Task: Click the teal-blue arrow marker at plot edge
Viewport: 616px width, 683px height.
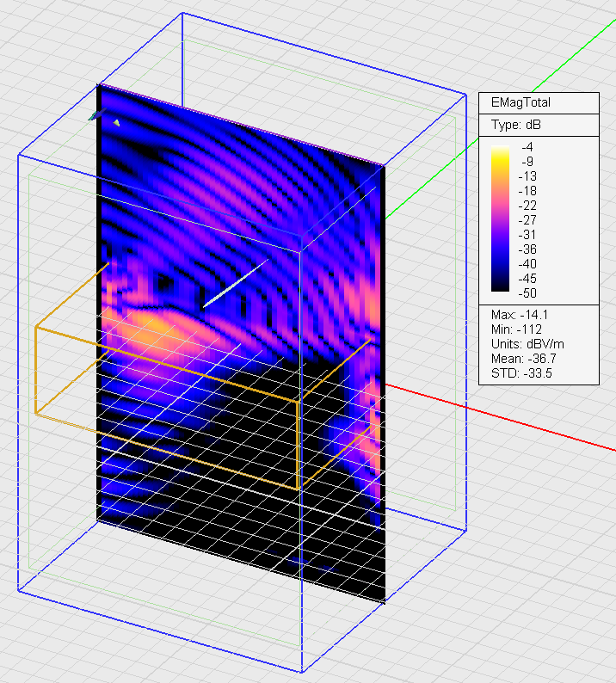Action: pyautogui.click(x=92, y=114)
